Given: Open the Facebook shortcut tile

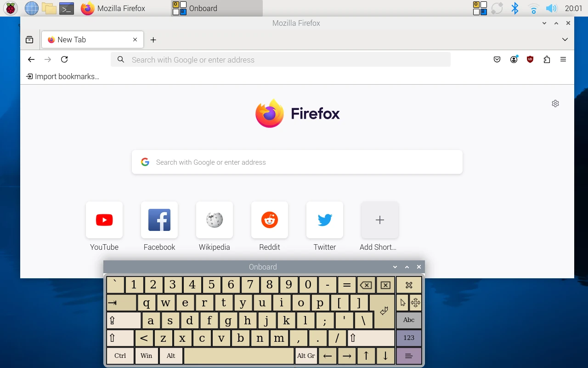Looking at the screenshot, I should [159, 220].
